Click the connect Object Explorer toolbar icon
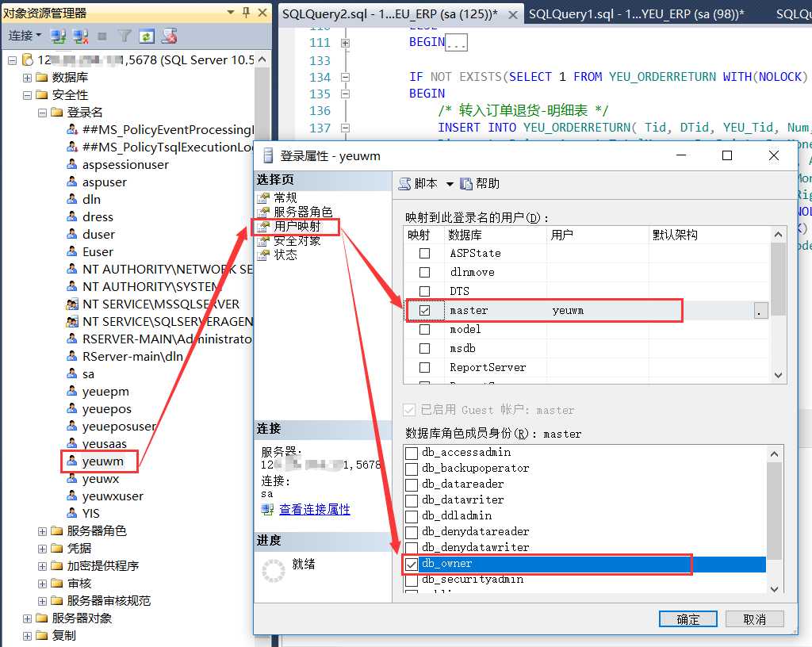Image resolution: width=812 pixels, height=647 pixels. (59, 36)
